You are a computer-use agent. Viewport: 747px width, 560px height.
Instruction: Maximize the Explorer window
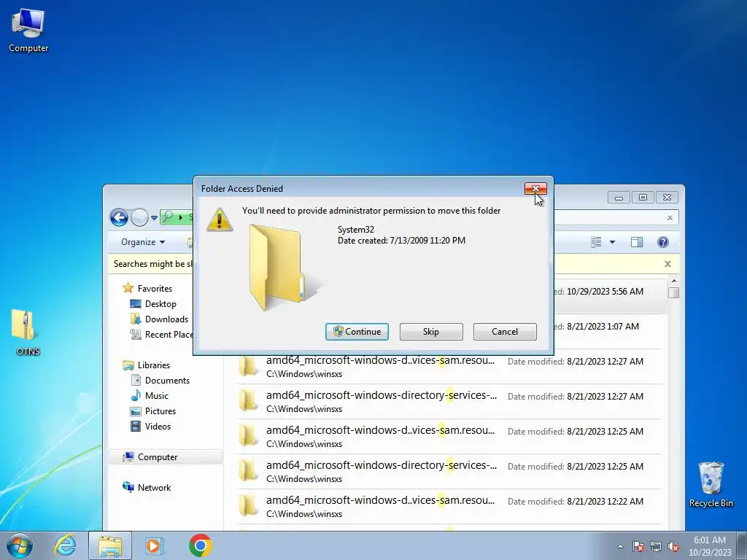pyautogui.click(x=643, y=197)
